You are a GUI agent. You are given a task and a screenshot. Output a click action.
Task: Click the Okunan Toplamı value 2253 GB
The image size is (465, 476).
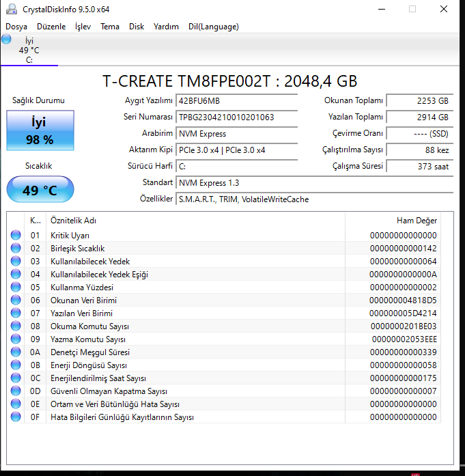420,101
